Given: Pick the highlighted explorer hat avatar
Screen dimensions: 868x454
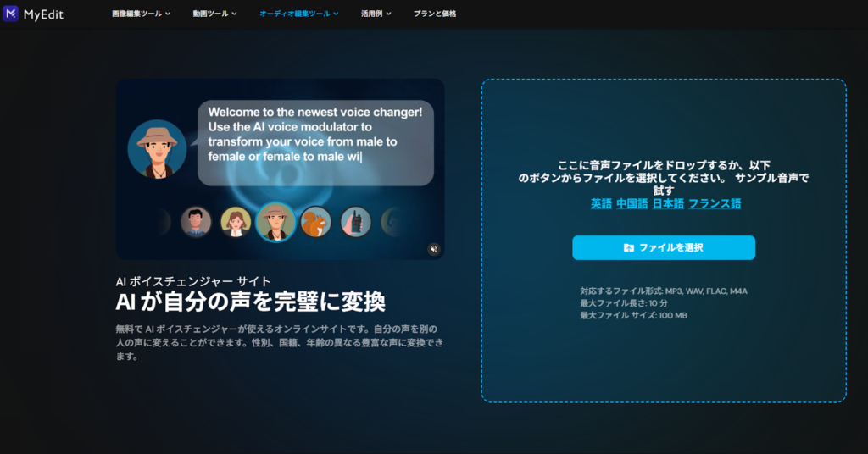Looking at the screenshot, I should [275, 222].
